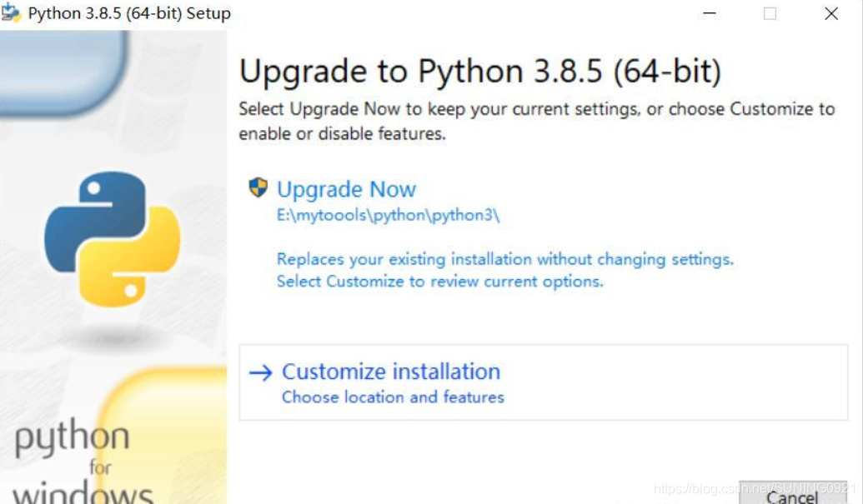Click the Cancel button
This screenshot has height=504, width=863.
(x=793, y=495)
